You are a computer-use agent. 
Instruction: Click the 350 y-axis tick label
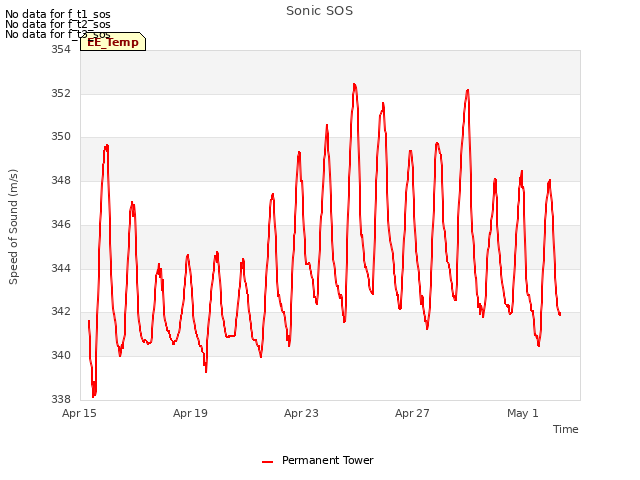pos(61,137)
